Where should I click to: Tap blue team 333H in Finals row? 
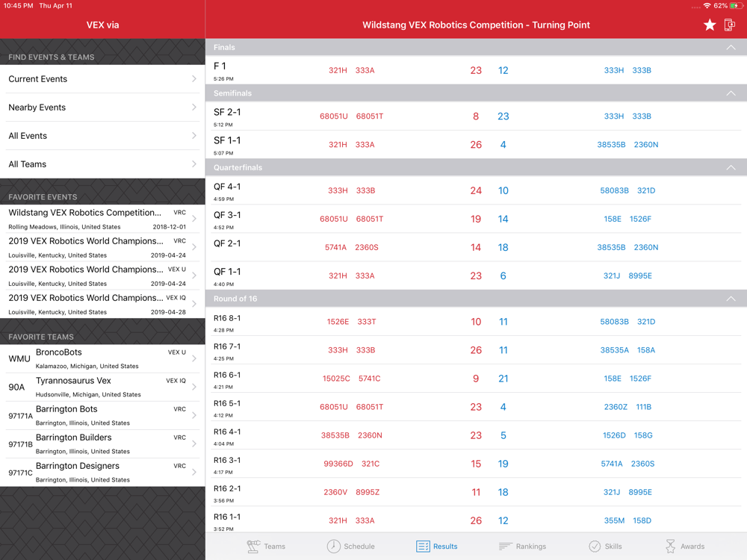[x=613, y=70]
